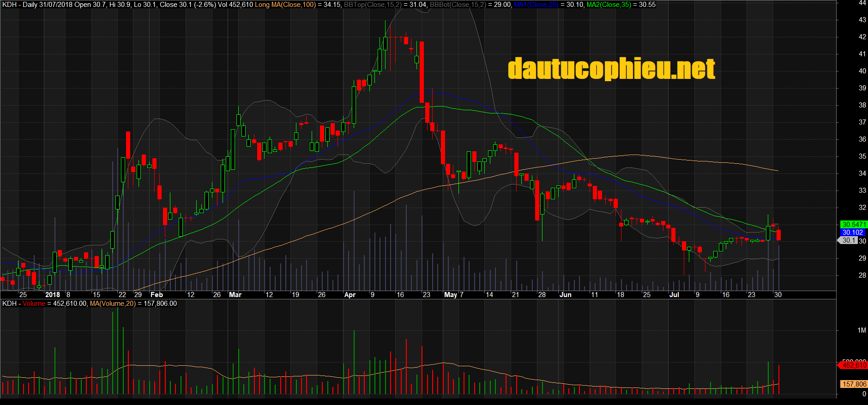
Task: Click the dautucophieu.net watermark
Action: coord(611,69)
